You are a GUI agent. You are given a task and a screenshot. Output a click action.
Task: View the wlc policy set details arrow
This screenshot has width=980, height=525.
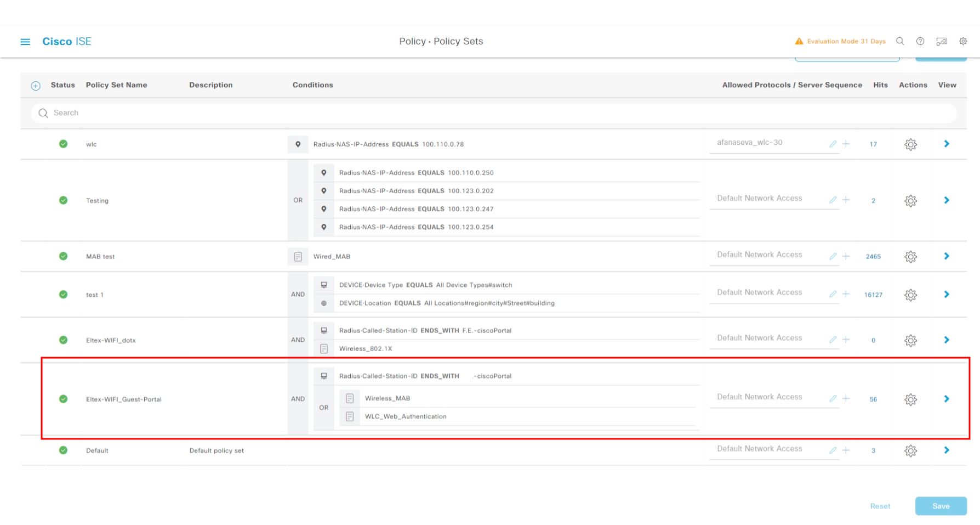pyautogui.click(x=947, y=144)
